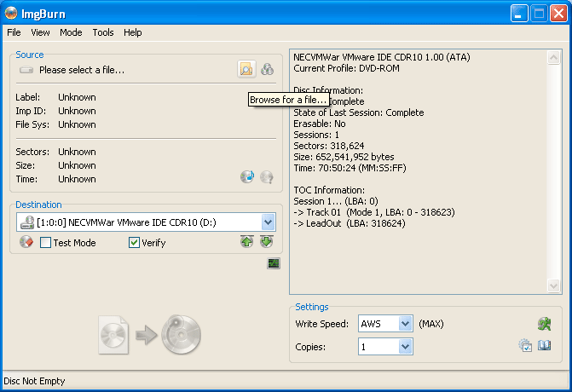572x392 pixels.
Task: Click the source drive icon beside file prompt
Action: click(x=26, y=70)
